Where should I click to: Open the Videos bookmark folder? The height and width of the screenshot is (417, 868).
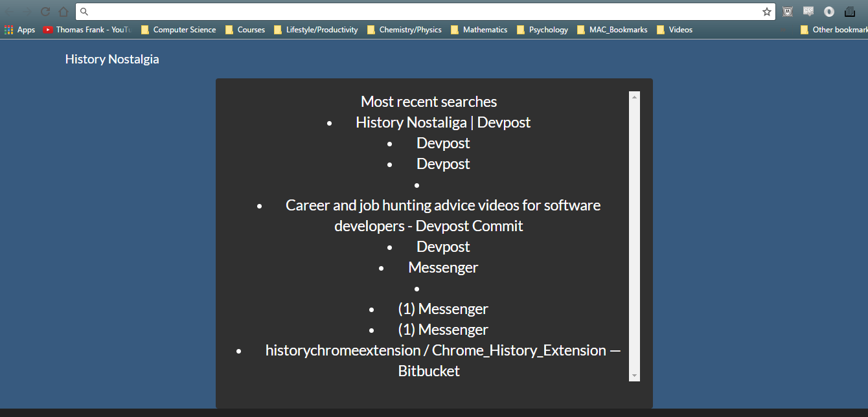pyautogui.click(x=674, y=30)
